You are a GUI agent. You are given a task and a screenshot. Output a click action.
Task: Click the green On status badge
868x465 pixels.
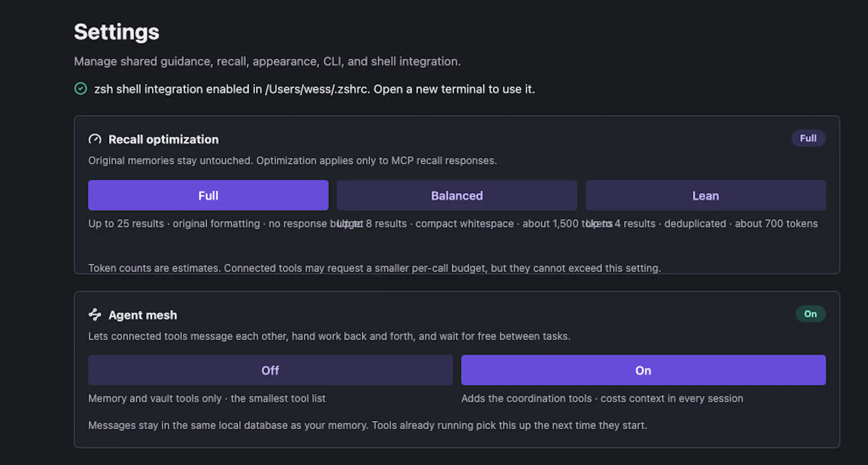810,314
